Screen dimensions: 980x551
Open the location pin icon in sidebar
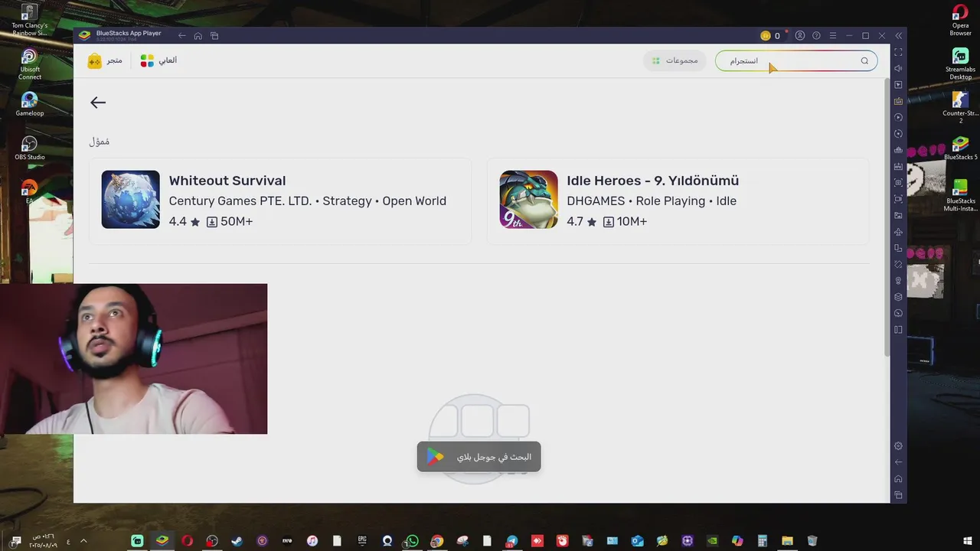click(898, 281)
